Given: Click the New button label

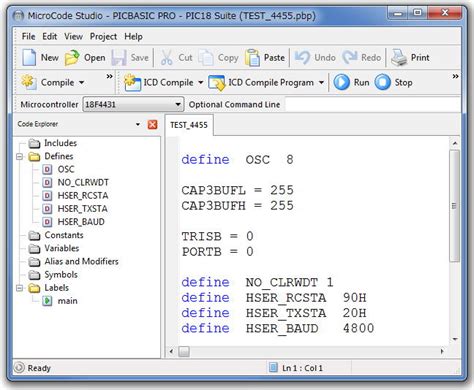Looking at the screenshot, I should (50, 57).
